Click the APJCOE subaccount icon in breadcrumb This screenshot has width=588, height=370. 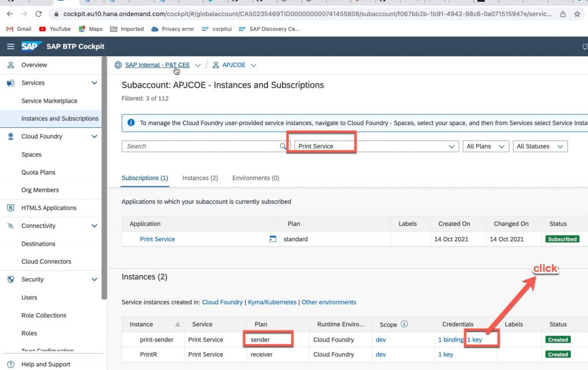pos(216,65)
